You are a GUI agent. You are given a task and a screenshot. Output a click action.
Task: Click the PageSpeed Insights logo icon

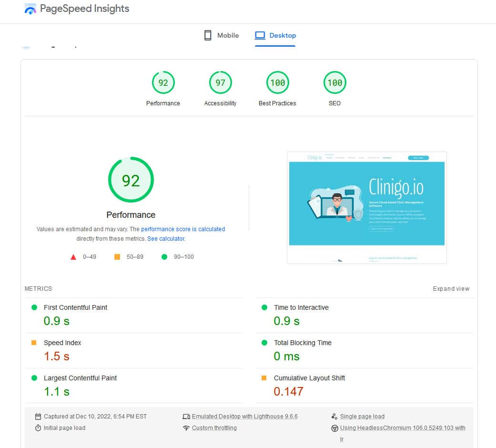tap(30, 9)
